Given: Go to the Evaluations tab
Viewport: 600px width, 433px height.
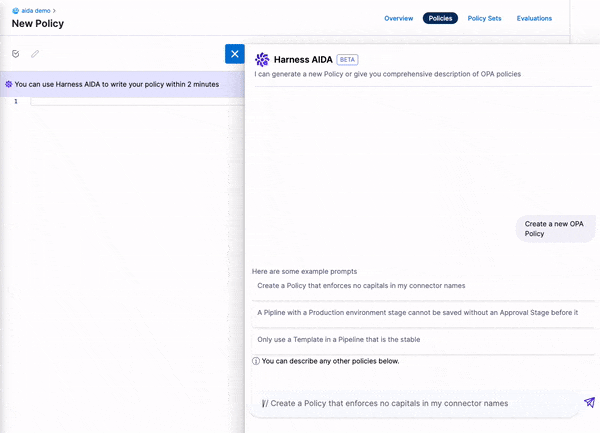Looking at the screenshot, I should [534, 18].
